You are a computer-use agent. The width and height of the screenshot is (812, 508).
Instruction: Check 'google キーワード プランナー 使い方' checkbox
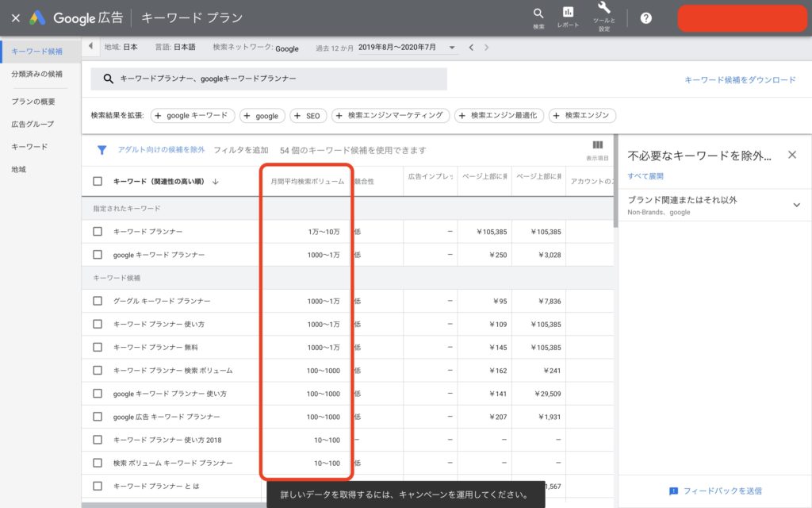[x=98, y=394]
